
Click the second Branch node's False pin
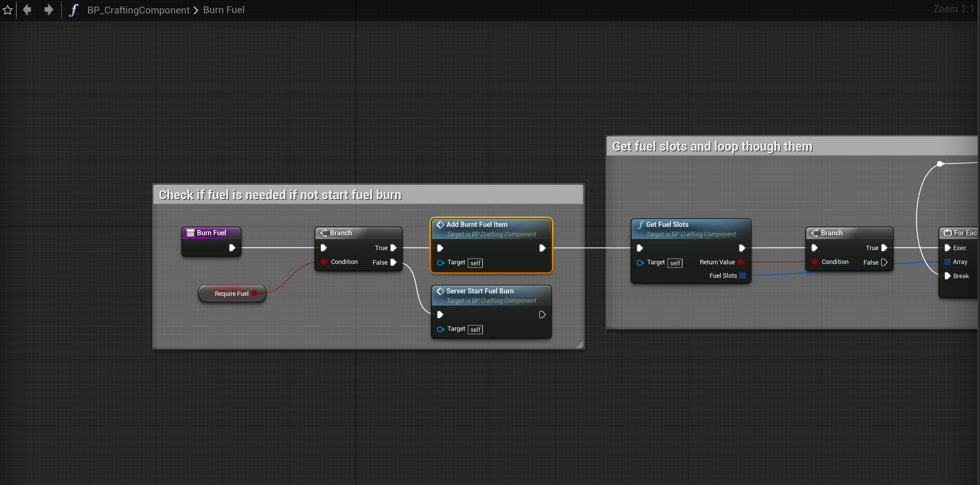pos(884,262)
